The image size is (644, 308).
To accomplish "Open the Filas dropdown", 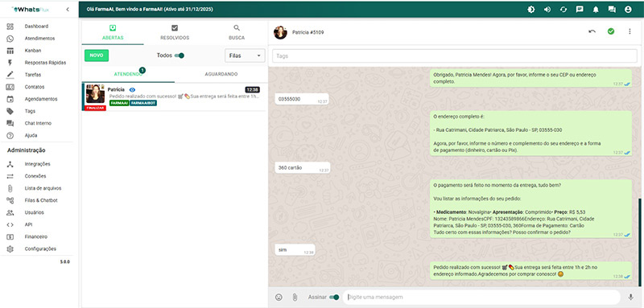I will tap(245, 55).
